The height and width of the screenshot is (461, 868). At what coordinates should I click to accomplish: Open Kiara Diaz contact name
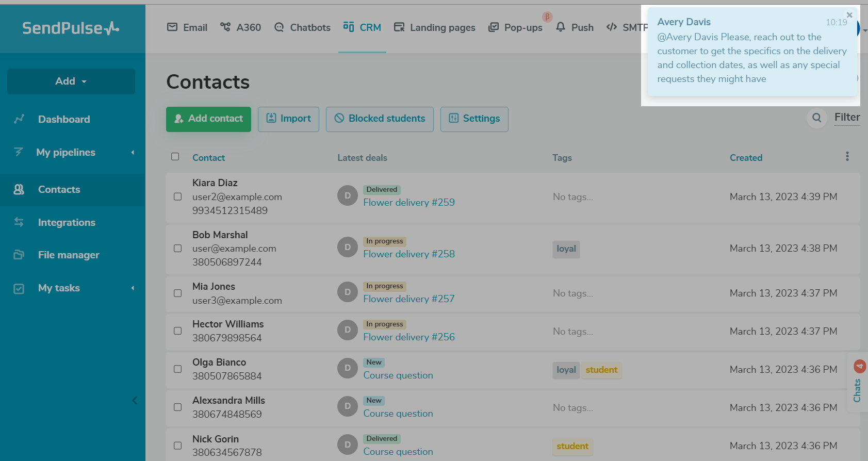(215, 183)
